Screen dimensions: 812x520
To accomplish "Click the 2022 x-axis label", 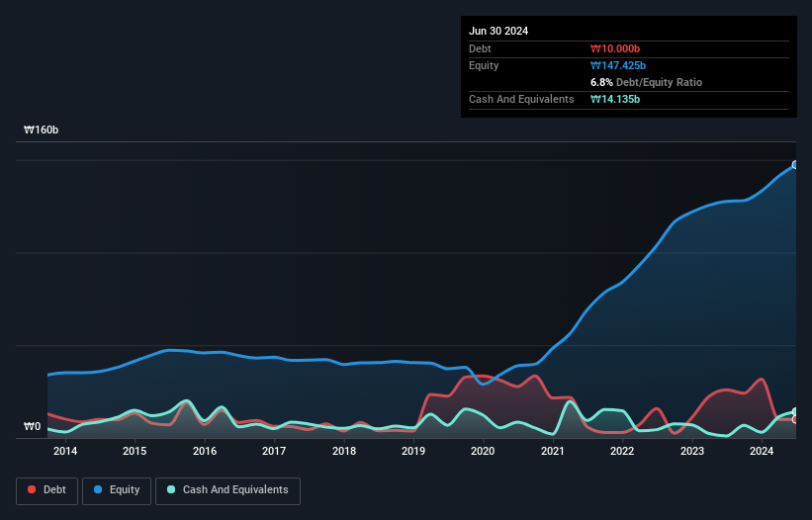I will (x=622, y=451).
